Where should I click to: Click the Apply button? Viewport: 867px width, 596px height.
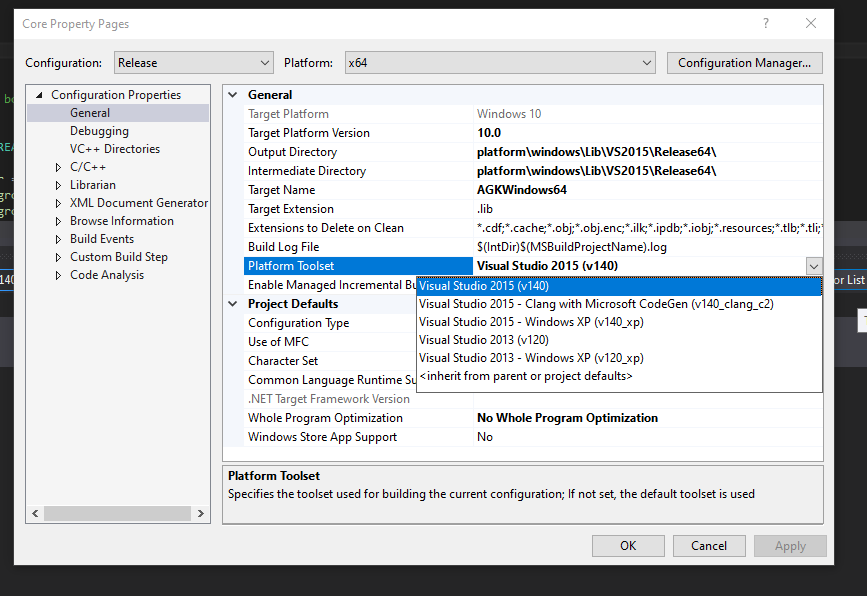coord(790,546)
